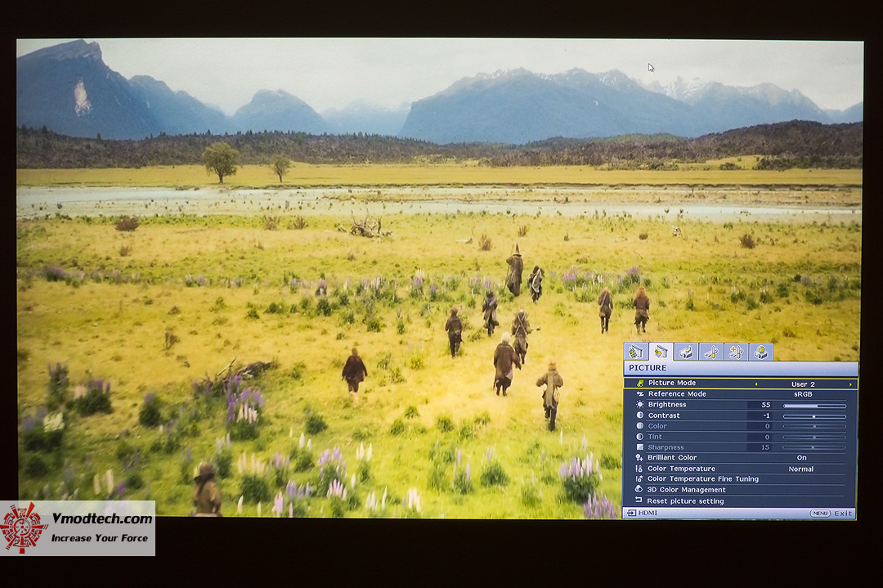Open the first Display menu tab icon
The height and width of the screenshot is (588, 883).
point(636,352)
